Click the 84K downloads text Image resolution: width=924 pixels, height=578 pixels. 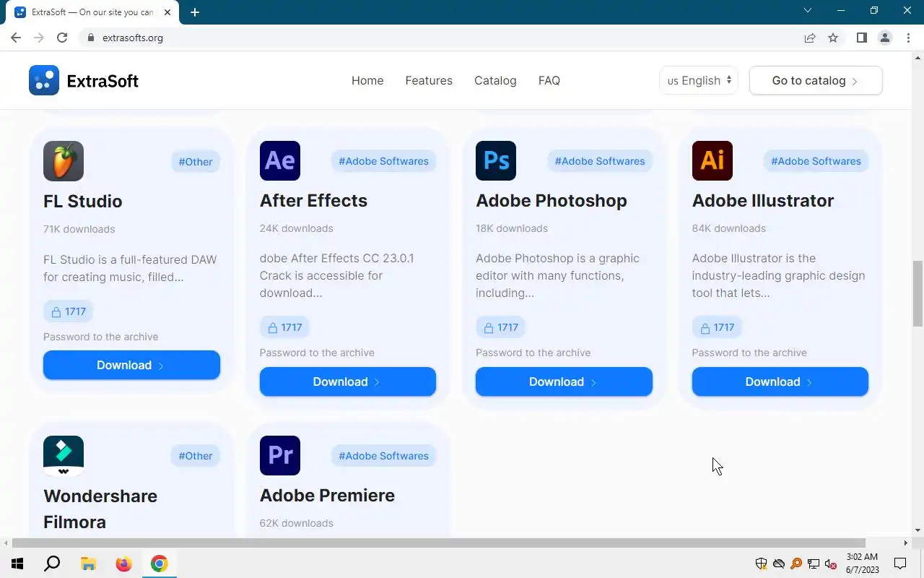[729, 228]
